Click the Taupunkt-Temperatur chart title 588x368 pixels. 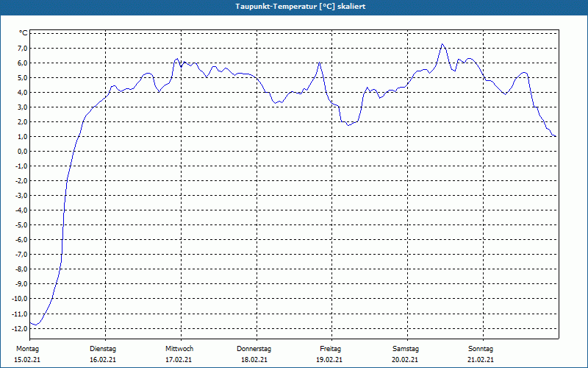301,7
